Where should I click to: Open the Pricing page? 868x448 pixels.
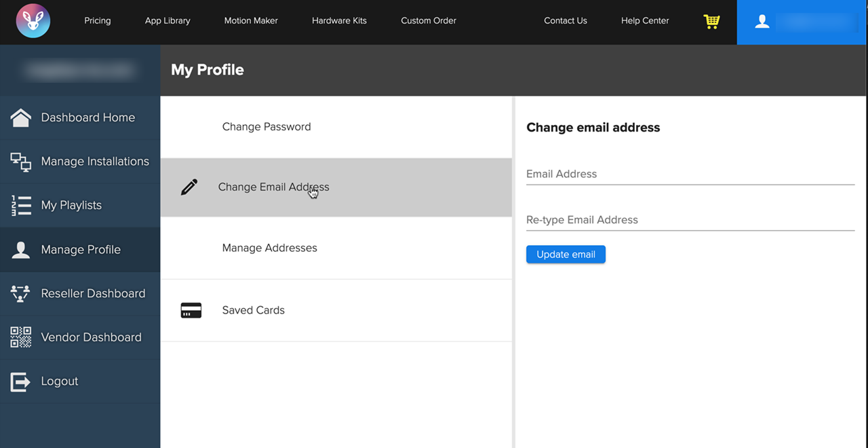point(97,21)
